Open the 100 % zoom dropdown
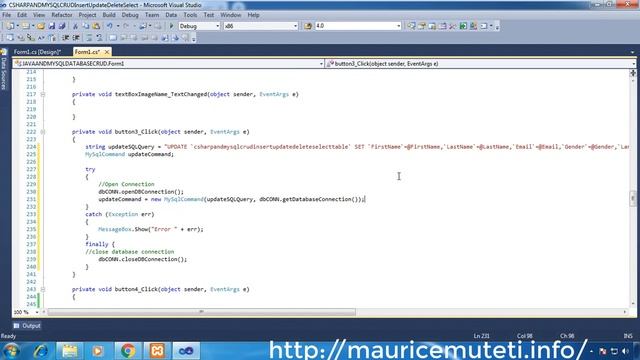Screen dimensions: 640x360 [x=37, y=312]
